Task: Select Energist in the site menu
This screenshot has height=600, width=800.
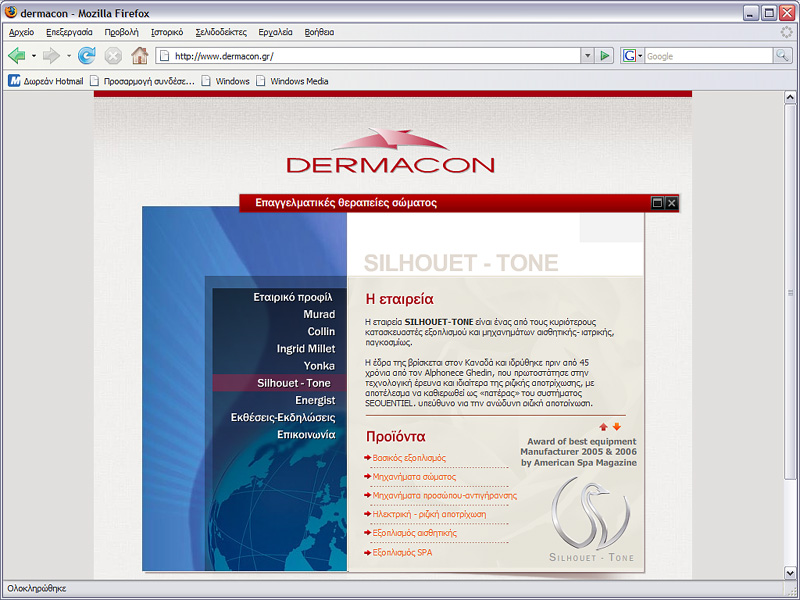Action: (315, 400)
